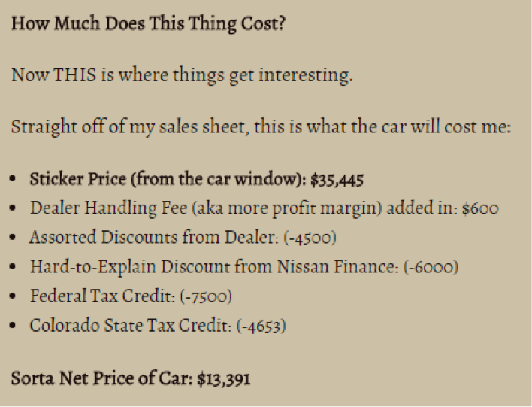The height and width of the screenshot is (407, 532).
Task: Select the Sticker Price $35,445 bullet item
Action: (196, 179)
